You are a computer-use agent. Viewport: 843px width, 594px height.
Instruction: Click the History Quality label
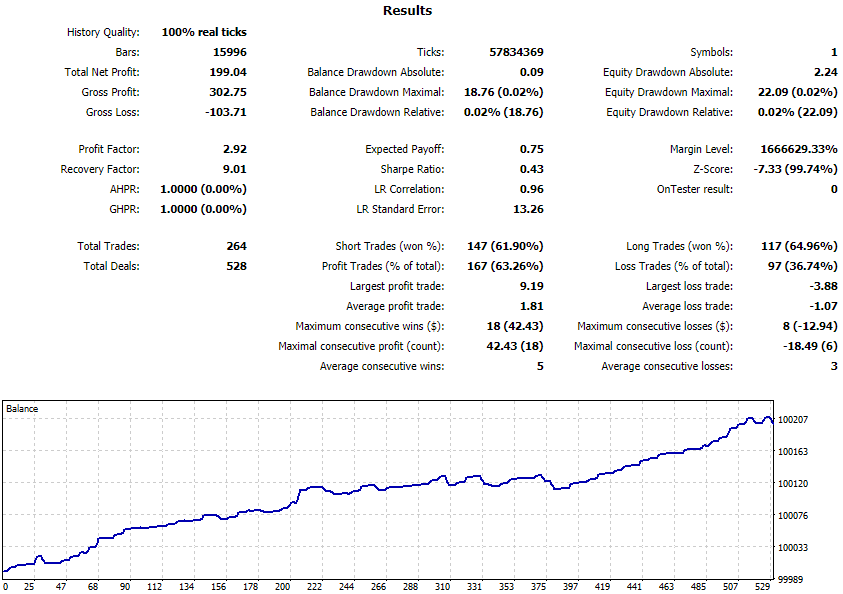point(103,32)
